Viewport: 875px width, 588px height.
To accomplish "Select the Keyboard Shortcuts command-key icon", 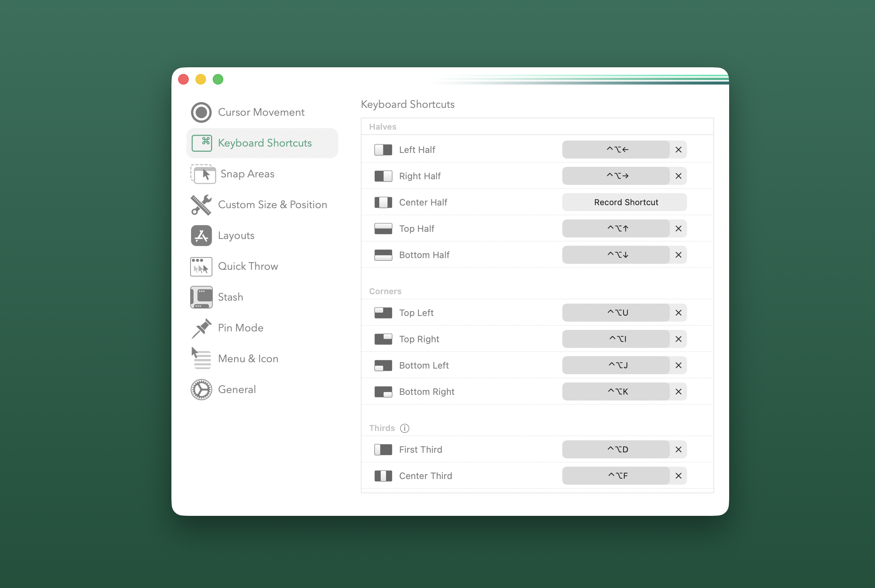I will pos(202,143).
